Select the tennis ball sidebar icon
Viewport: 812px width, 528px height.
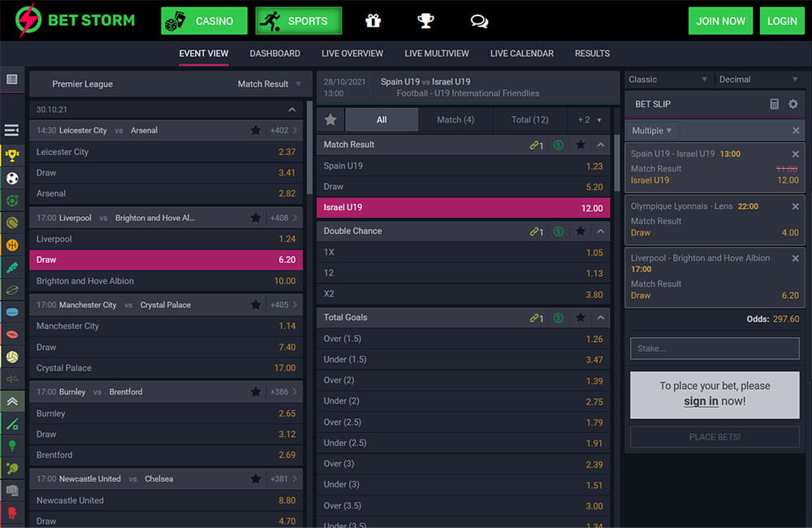tap(12, 223)
